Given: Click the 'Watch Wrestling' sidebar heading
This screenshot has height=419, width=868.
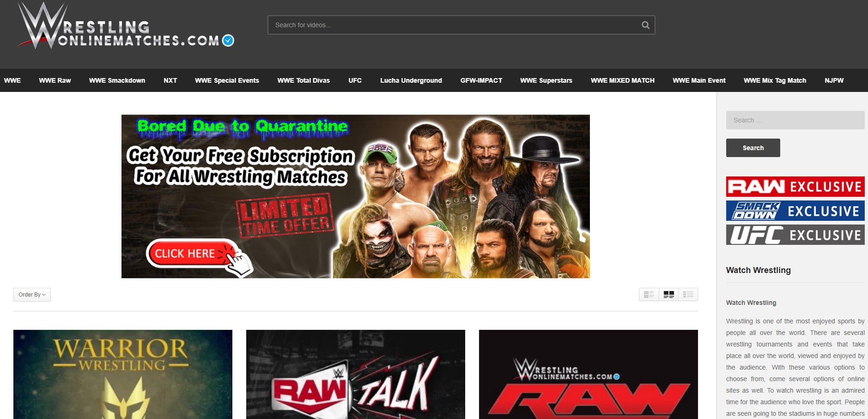Looking at the screenshot, I should click(x=758, y=270).
